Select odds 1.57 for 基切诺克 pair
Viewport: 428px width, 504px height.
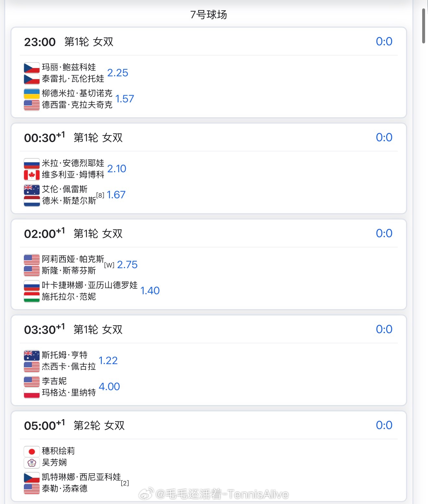coord(125,99)
